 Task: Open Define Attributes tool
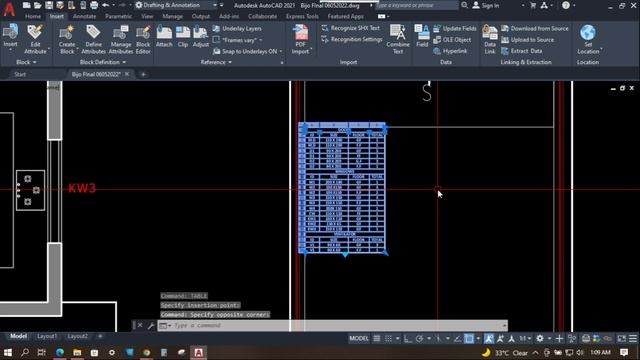[93, 40]
